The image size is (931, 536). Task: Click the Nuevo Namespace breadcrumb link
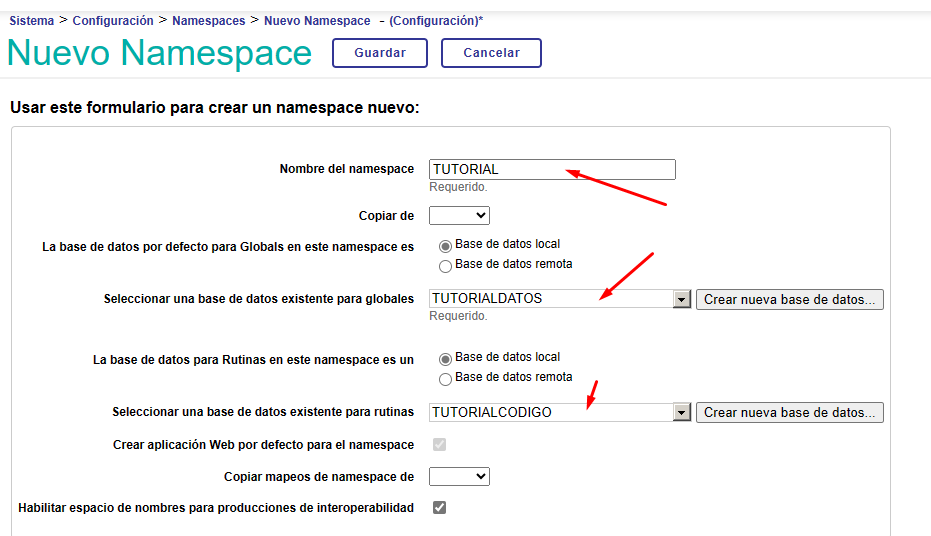pos(317,21)
